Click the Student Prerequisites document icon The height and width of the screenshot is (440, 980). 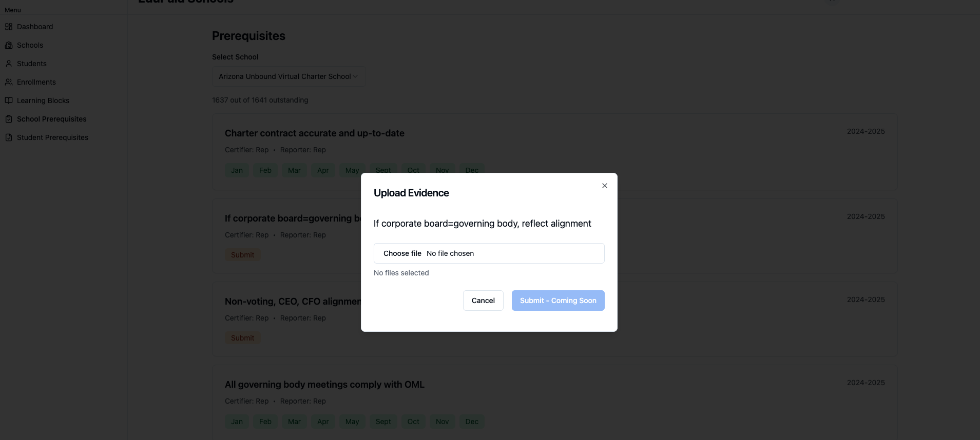[9, 137]
